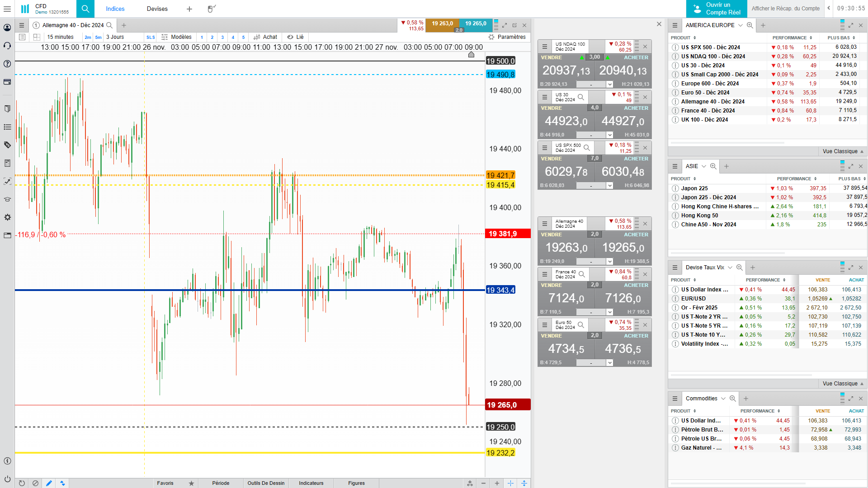Screen dimensions: 868x488
Task: Toggle the SLS chart option
Action: [151, 37]
